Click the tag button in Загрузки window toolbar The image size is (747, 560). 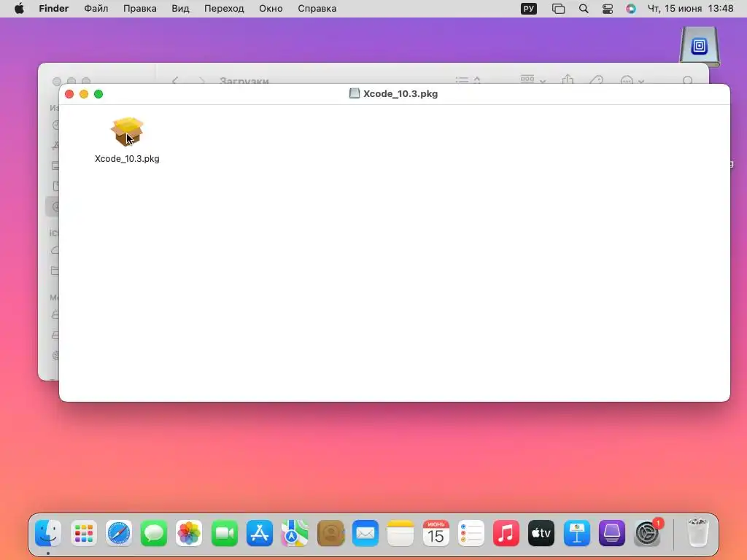coord(596,80)
